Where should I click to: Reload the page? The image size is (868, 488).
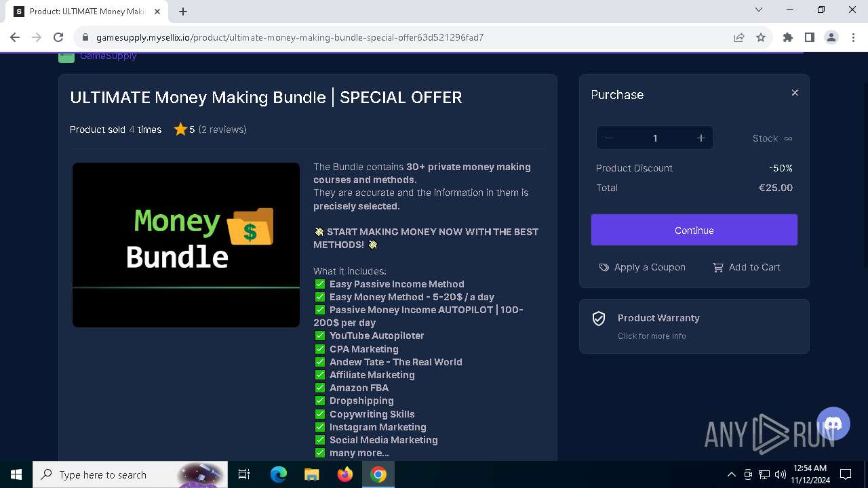click(x=58, y=37)
